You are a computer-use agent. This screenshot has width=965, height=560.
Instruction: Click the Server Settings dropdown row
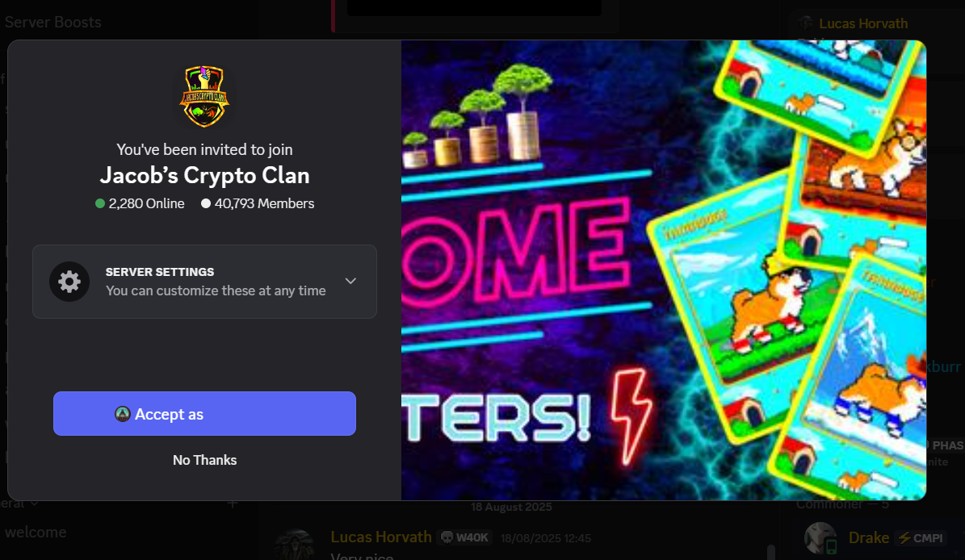click(x=204, y=282)
